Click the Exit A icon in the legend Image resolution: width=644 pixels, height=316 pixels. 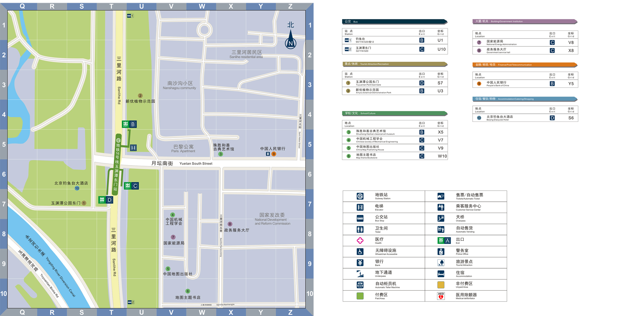(x=444, y=241)
